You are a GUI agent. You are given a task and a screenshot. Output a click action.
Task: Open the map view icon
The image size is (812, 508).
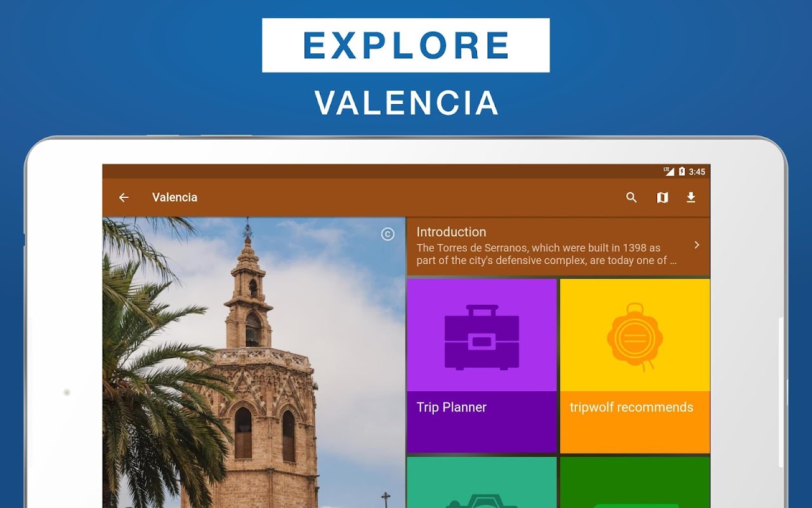click(x=662, y=197)
